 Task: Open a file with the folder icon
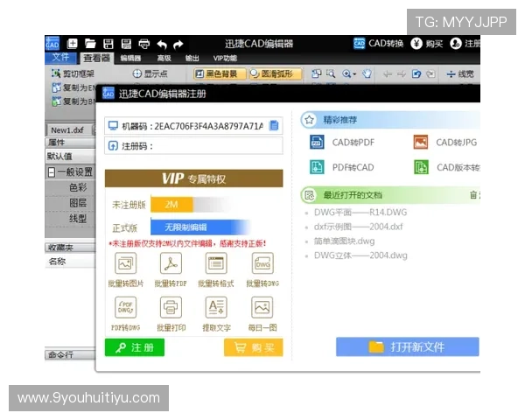click(90, 44)
